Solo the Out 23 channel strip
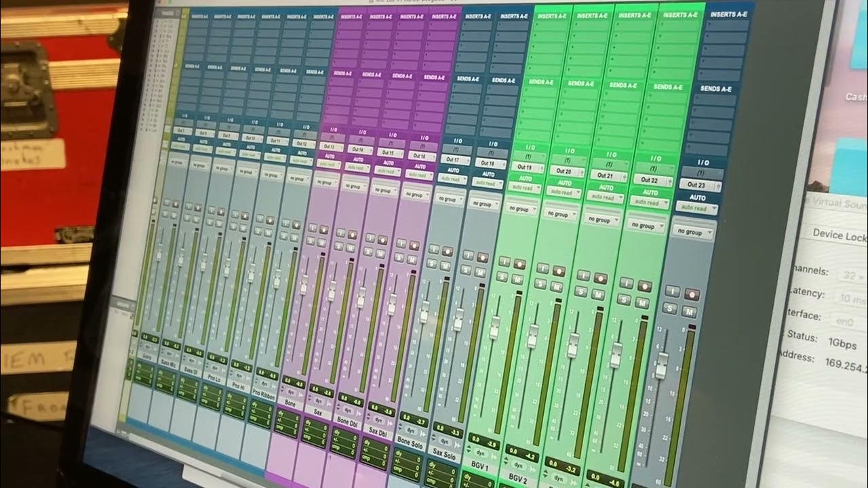Viewport: 868px width, 488px height. coord(669,308)
